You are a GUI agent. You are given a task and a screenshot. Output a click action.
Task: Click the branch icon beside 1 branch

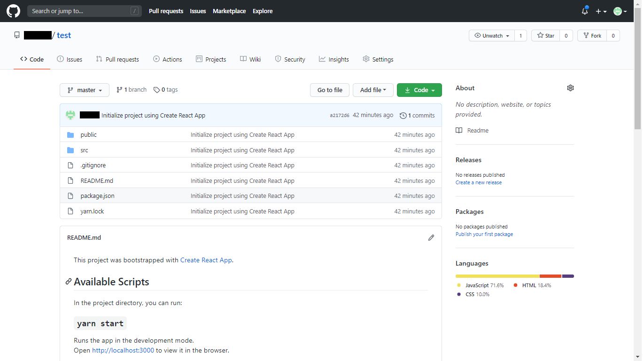119,90
